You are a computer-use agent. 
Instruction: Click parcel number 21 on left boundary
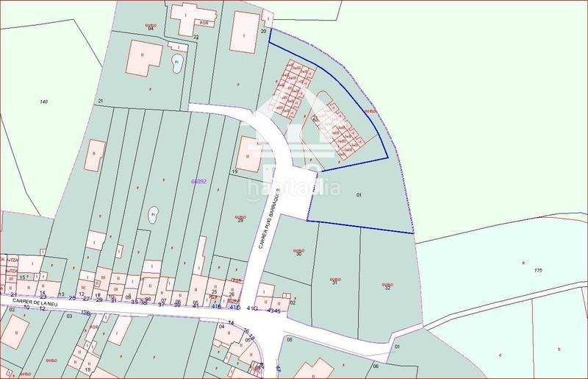click(101, 100)
